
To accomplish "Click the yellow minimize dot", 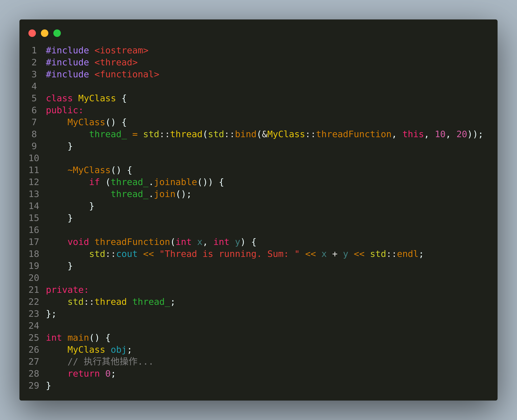I will 45,33.
